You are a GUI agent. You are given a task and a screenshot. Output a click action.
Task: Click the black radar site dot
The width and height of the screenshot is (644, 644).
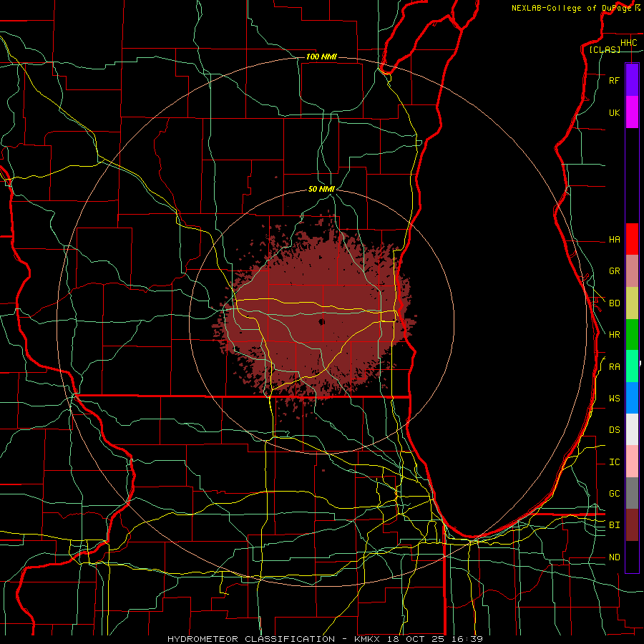point(321,321)
